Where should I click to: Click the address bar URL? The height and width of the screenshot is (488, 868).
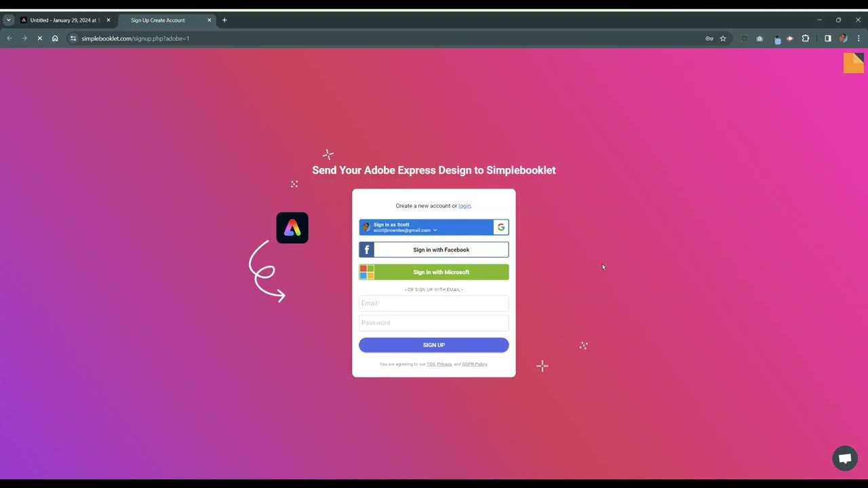(136, 39)
